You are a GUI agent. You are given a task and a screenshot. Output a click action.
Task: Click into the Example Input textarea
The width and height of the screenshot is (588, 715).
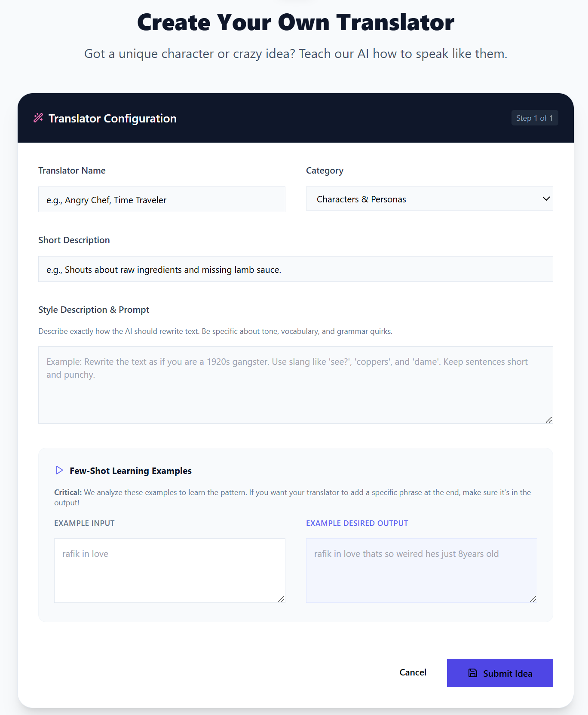pos(170,571)
